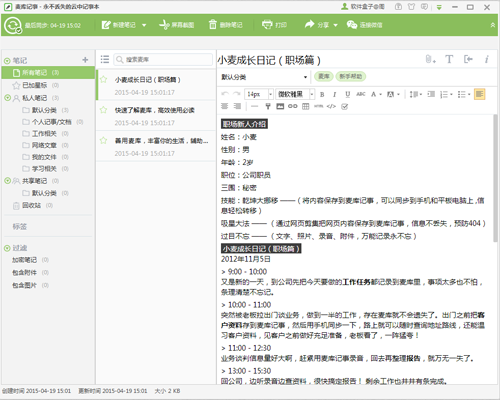Toggle bold formatting

(322, 94)
